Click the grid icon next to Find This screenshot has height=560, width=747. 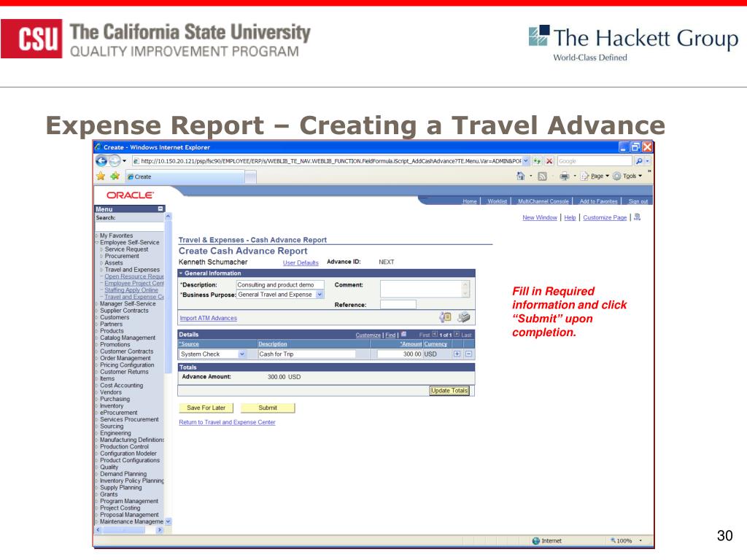click(x=404, y=334)
